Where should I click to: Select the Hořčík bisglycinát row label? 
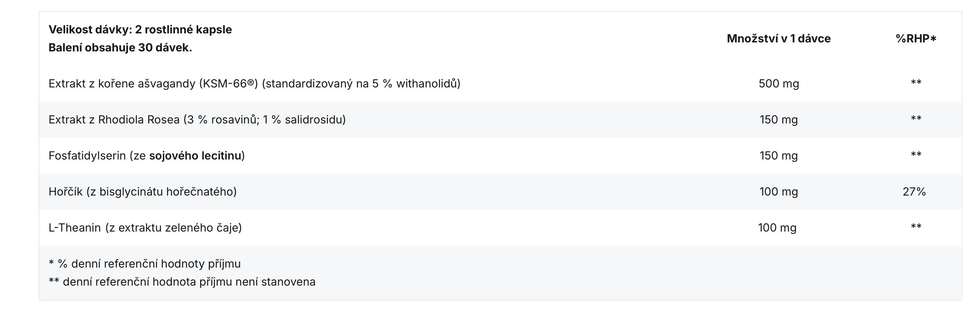[x=142, y=192]
